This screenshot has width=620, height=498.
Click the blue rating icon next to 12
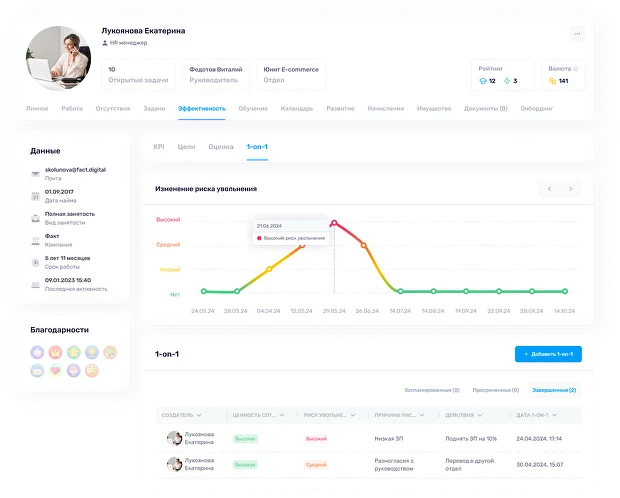click(x=483, y=81)
